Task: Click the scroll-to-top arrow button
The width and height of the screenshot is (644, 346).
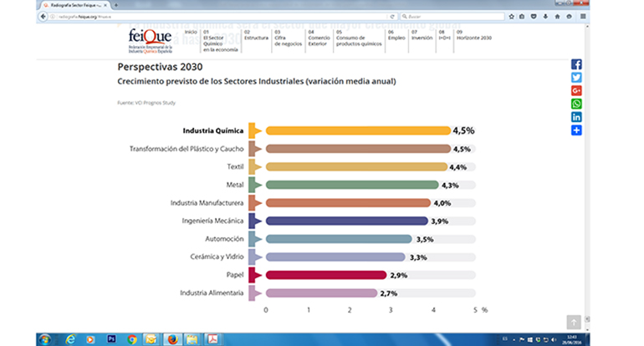Action: 573,322
